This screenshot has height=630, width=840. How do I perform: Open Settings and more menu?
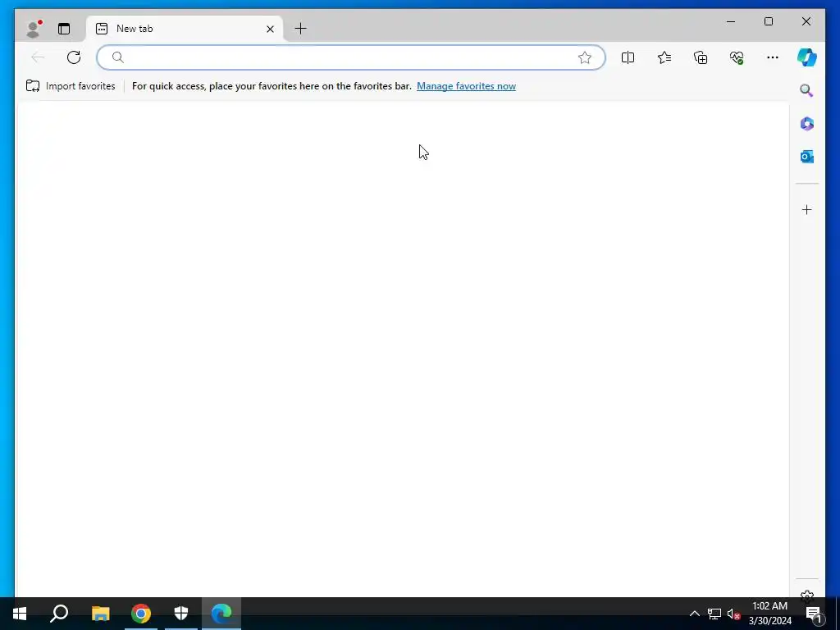(x=773, y=57)
